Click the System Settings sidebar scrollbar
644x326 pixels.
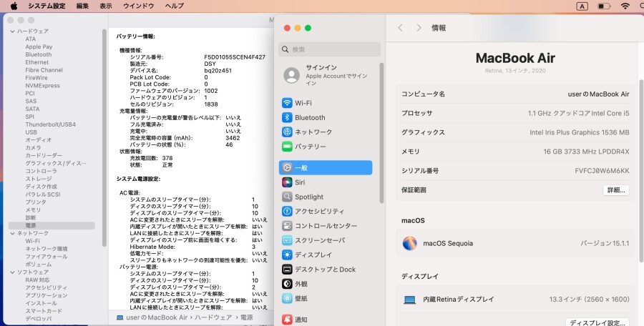(381, 133)
